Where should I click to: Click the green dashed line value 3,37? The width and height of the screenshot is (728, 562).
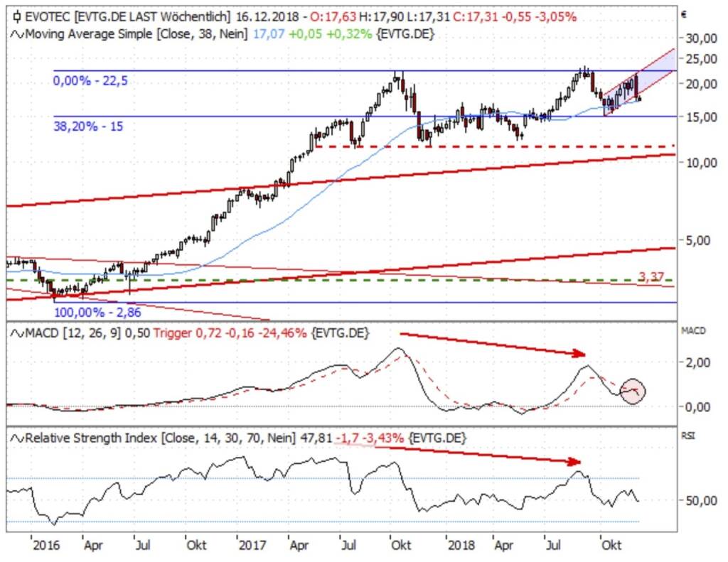coord(651,277)
